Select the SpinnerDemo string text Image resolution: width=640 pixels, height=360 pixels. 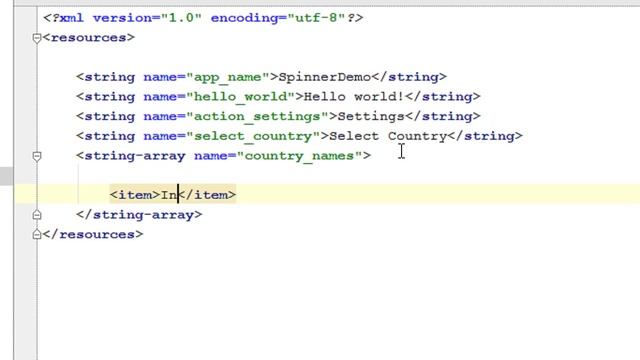click(324, 77)
